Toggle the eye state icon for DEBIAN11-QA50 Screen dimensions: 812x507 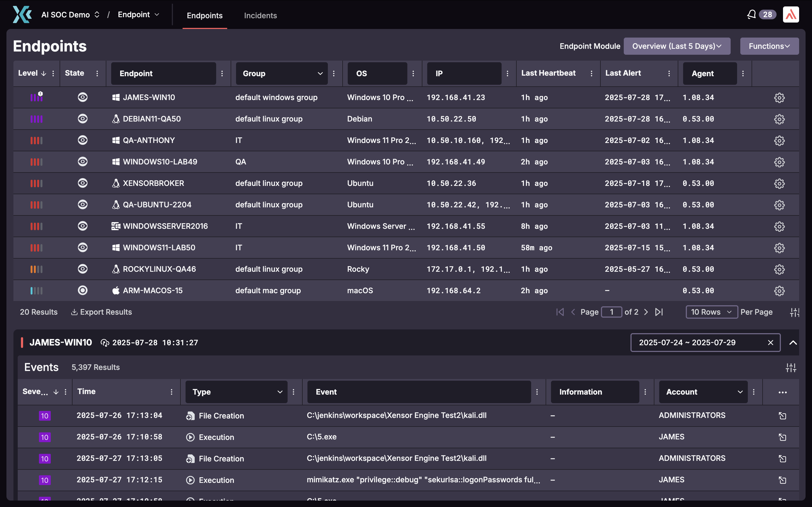[82, 119]
